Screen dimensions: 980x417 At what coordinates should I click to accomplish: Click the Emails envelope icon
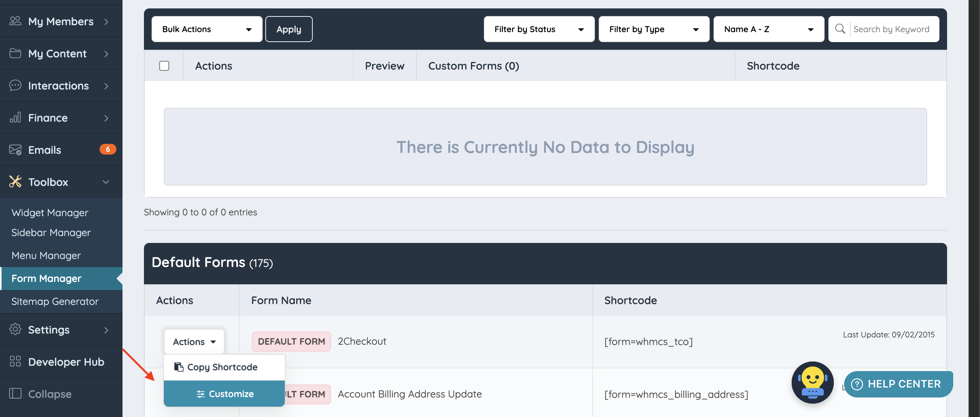tap(15, 150)
